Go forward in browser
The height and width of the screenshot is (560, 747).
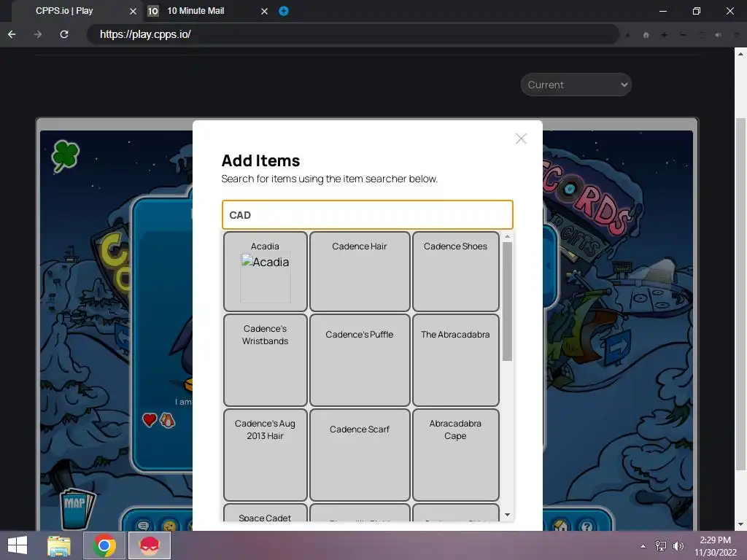pos(38,34)
